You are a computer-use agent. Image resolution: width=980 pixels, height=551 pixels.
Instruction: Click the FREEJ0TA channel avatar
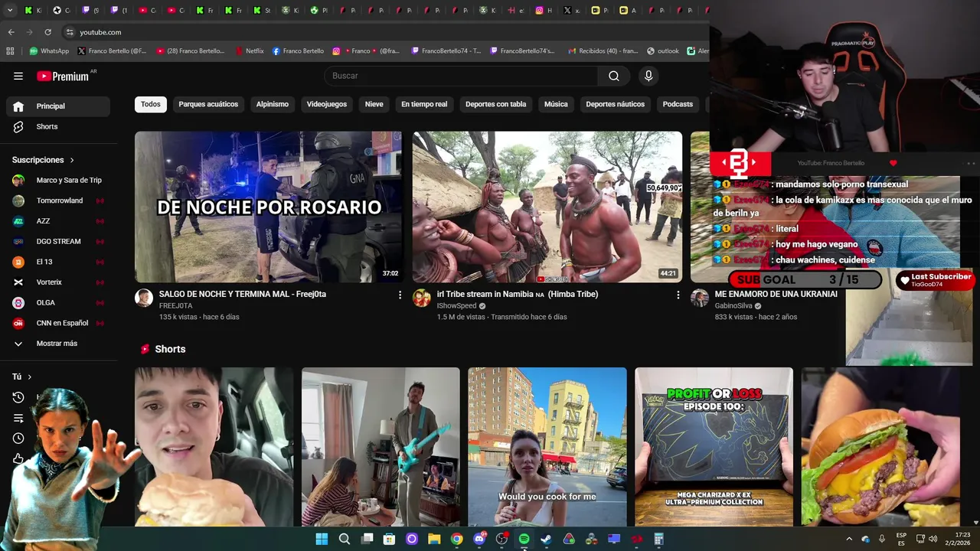coord(144,298)
